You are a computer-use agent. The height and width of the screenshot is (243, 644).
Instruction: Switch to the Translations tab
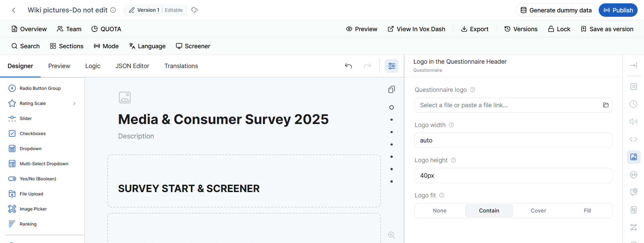(x=181, y=66)
